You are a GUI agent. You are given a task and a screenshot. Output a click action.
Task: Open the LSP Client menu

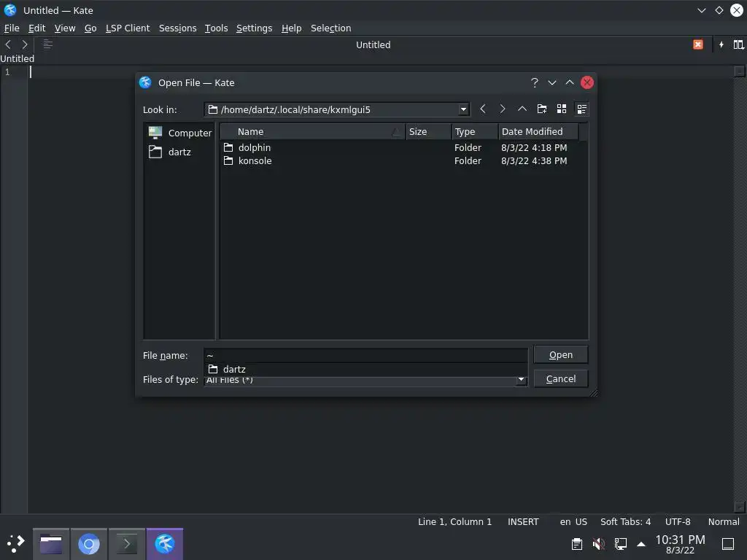click(128, 28)
